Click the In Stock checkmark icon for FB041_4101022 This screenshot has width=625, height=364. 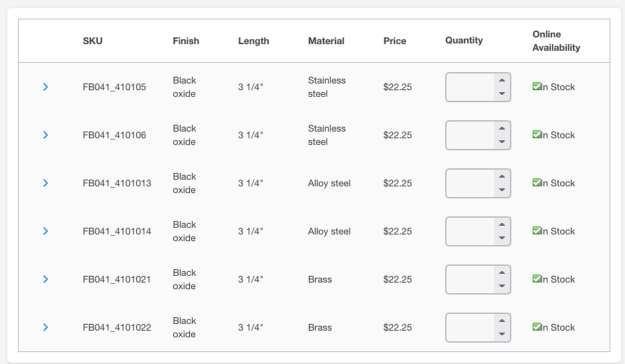point(537,327)
